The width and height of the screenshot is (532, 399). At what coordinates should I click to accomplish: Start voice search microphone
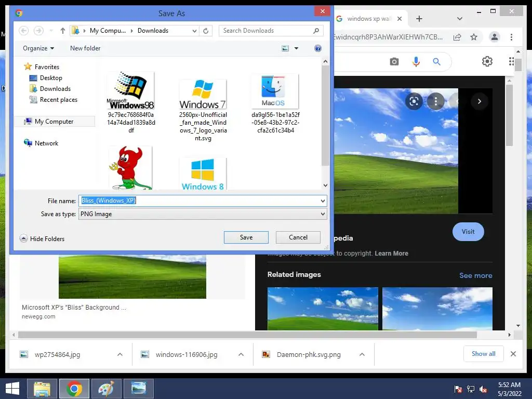(x=416, y=62)
